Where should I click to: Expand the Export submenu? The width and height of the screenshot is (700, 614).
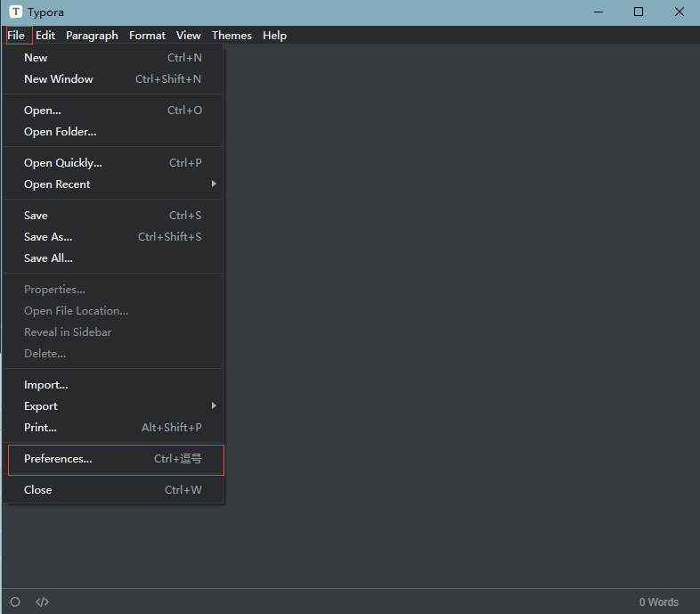(x=113, y=406)
